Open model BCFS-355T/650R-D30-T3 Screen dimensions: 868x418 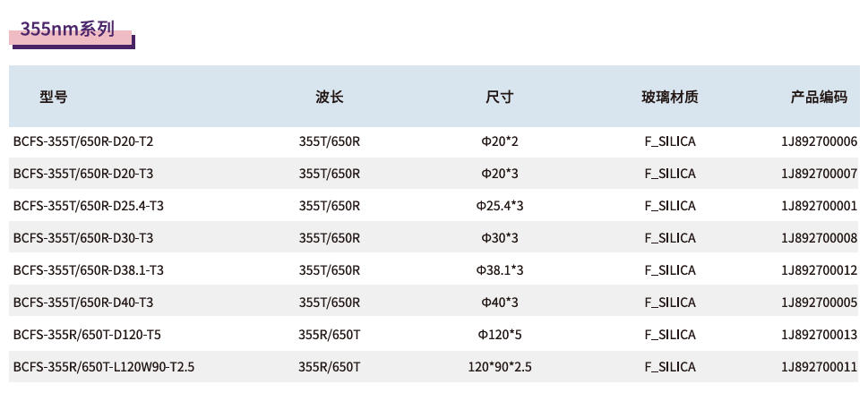click(83, 238)
